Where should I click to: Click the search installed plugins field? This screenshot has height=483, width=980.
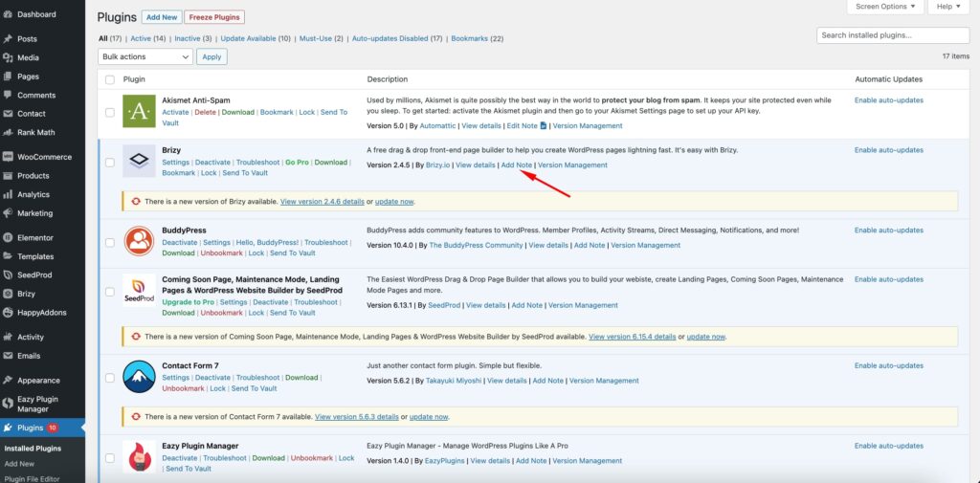coord(893,35)
